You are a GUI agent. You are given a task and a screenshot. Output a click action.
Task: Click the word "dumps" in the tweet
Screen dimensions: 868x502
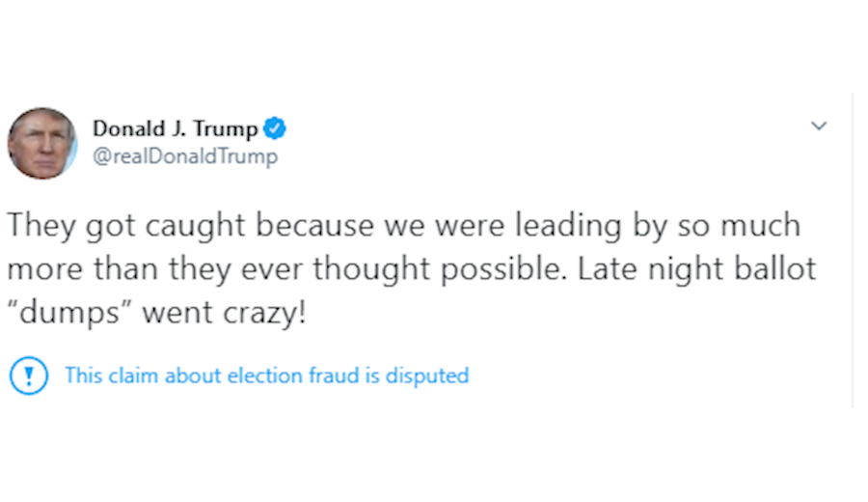[x=68, y=313]
